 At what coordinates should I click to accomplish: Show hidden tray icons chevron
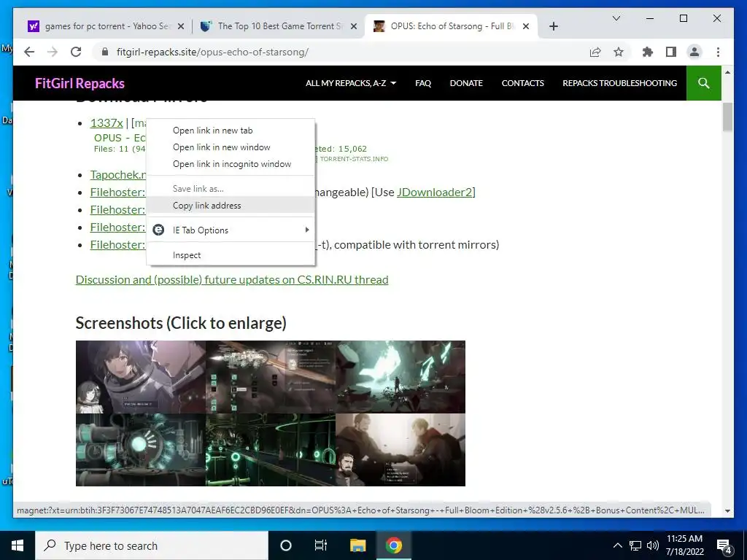tap(617, 545)
